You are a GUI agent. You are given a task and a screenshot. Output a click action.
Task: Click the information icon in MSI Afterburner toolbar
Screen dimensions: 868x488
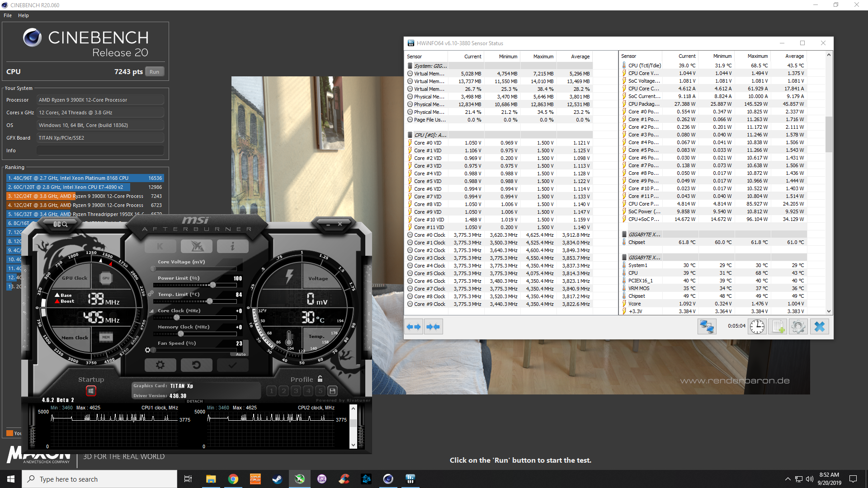(231, 246)
